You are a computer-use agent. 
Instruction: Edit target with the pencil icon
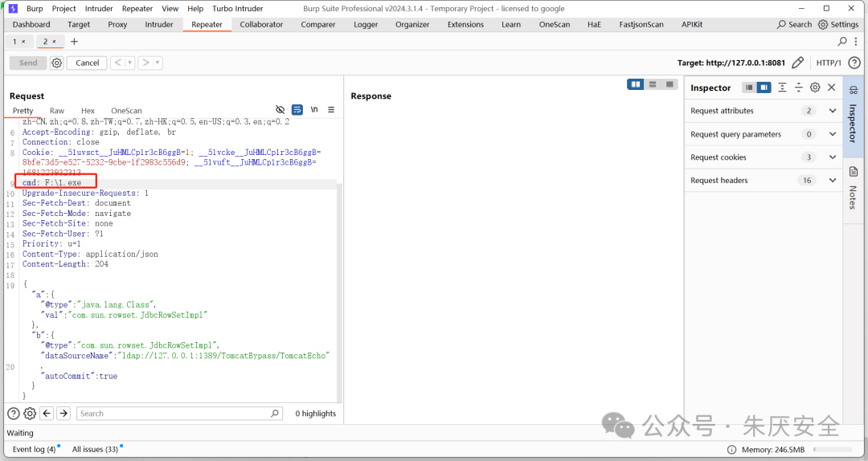pos(798,63)
